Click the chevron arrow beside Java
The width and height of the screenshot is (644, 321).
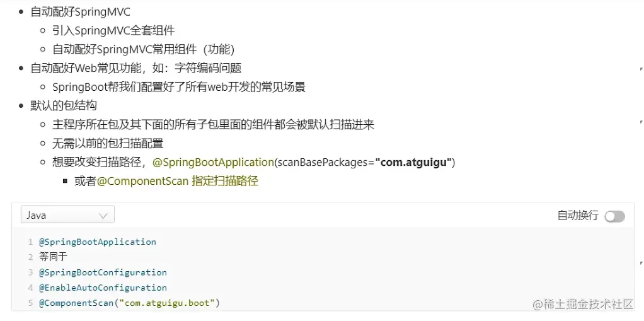(x=103, y=216)
